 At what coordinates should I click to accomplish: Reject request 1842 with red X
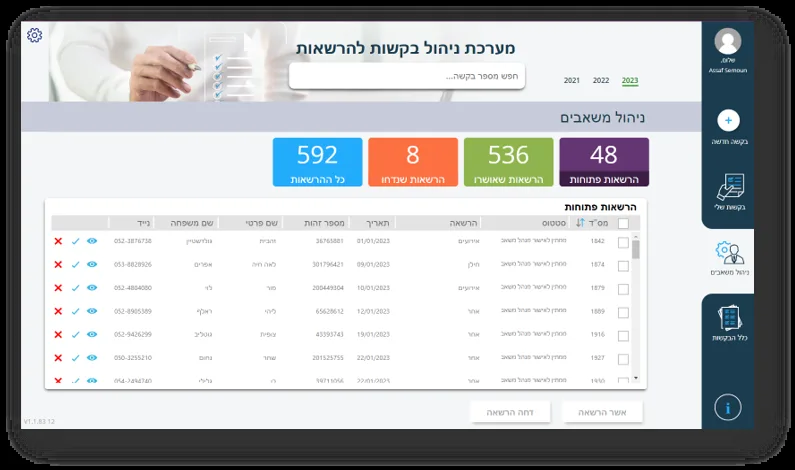(x=58, y=241)
